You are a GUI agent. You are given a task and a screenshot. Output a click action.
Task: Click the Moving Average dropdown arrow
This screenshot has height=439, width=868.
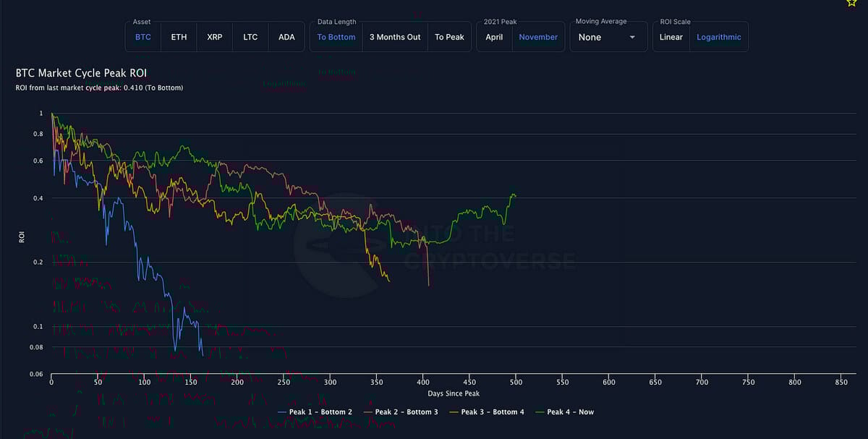click(632, 38)
